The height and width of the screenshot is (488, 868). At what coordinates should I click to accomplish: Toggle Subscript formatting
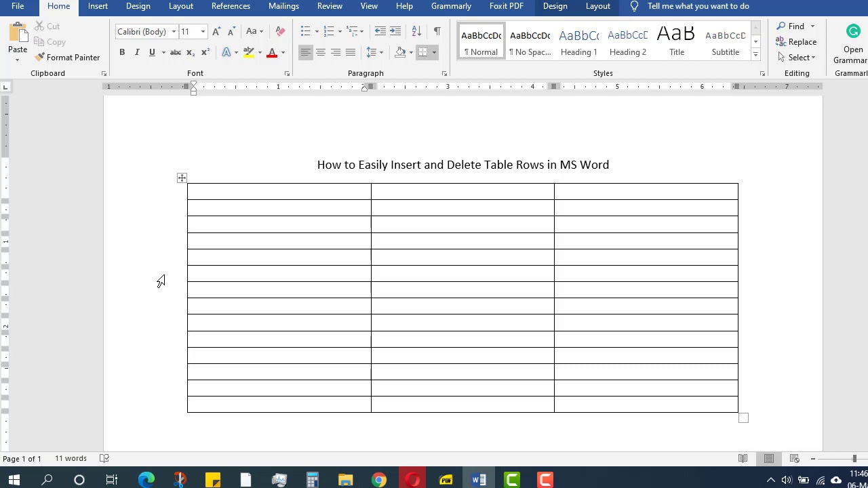191,52
